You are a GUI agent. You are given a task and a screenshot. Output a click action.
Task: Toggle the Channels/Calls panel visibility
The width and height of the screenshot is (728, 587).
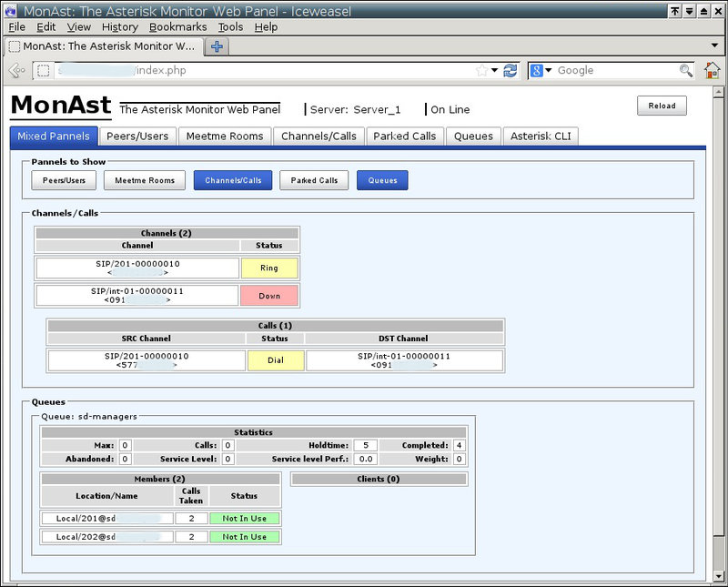233,180
